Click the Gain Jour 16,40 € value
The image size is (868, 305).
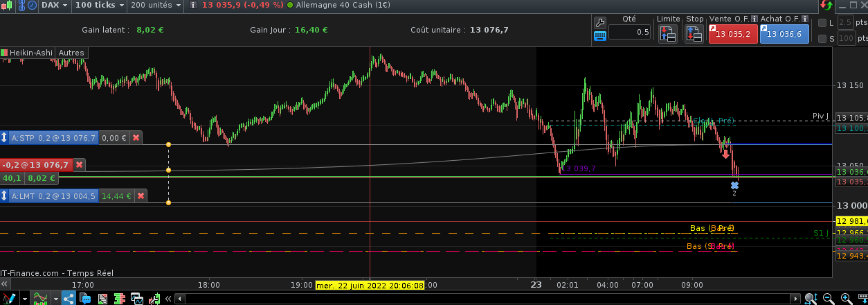pyautogui.click(x=311, y=30)
